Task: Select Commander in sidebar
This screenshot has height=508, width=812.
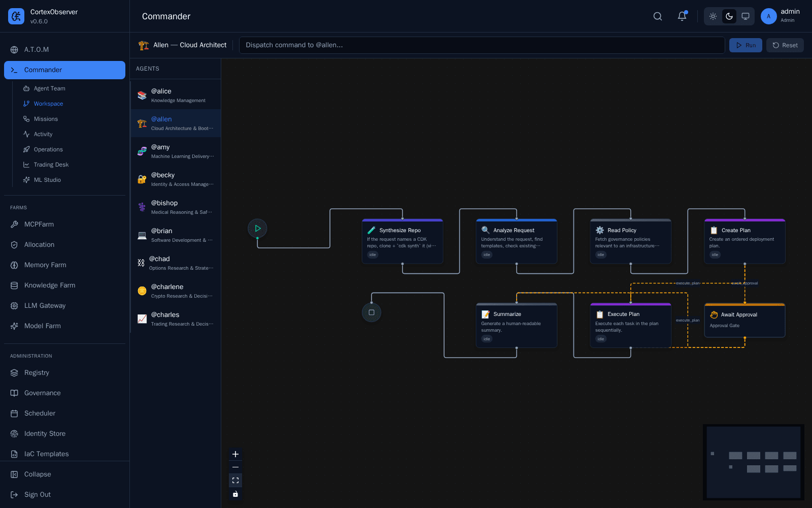Action: click(64, 70)
